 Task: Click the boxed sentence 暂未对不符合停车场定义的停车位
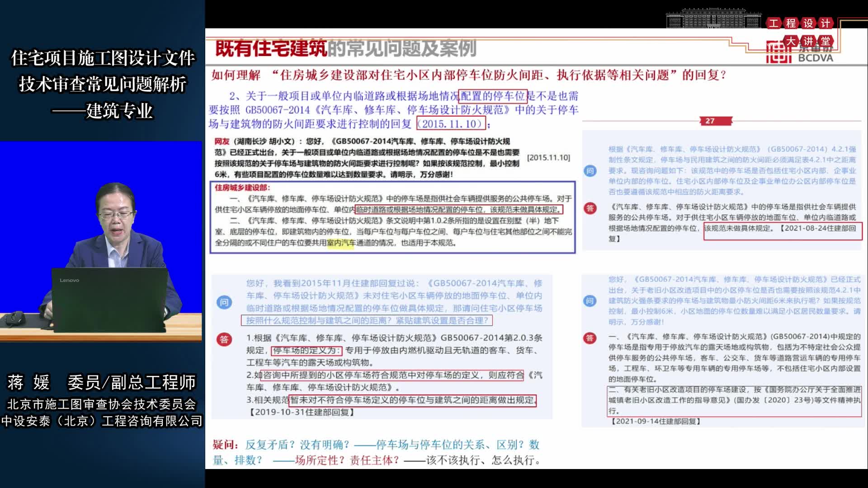pyautogui.click(x=412, y=400)
